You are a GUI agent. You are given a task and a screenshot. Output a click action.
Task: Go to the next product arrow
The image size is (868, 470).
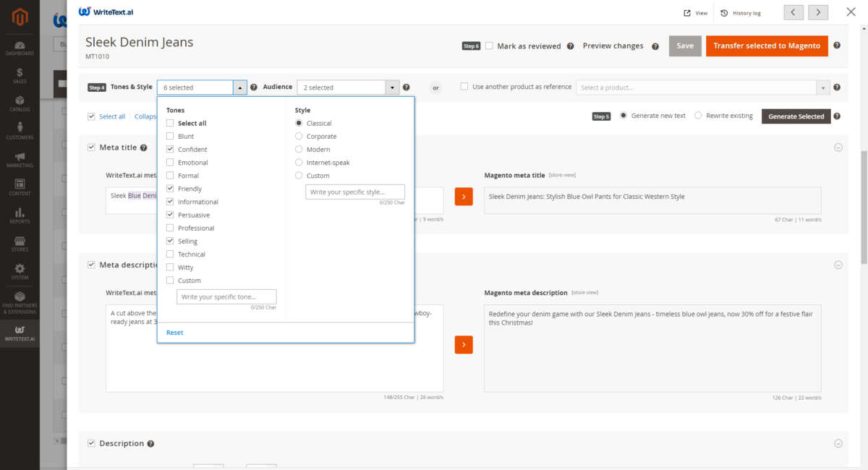818,12
